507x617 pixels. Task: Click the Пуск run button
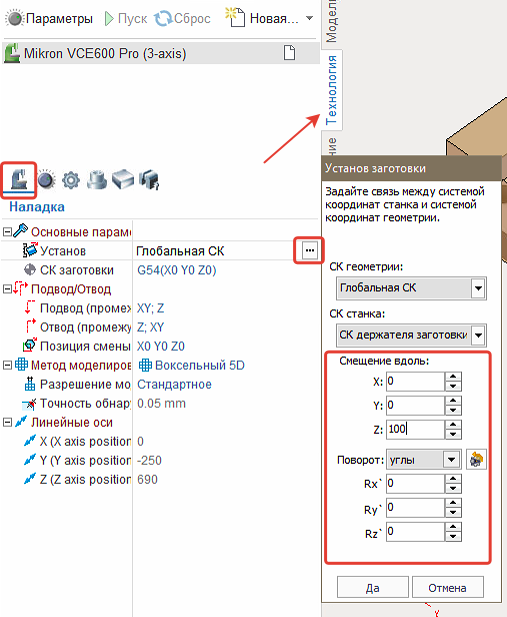pyautogui.click(x=126, y=18)
